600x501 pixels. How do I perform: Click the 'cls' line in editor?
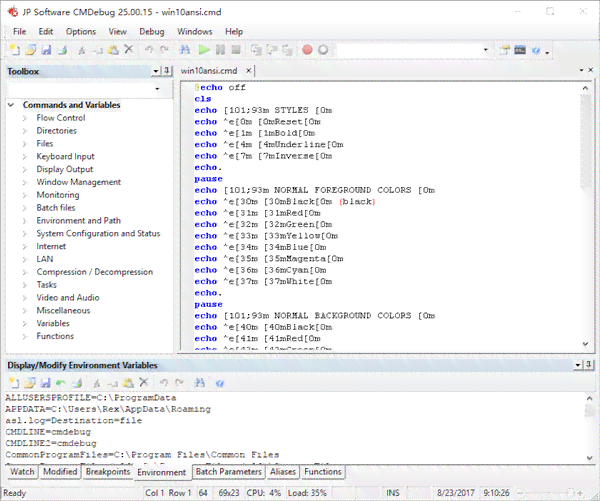[203, 99]
